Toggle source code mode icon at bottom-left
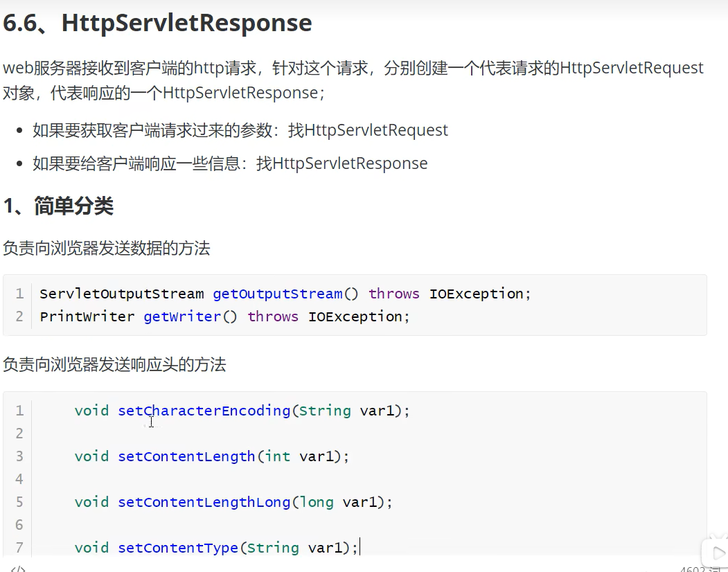728x572 pixels. pos(18,569)
